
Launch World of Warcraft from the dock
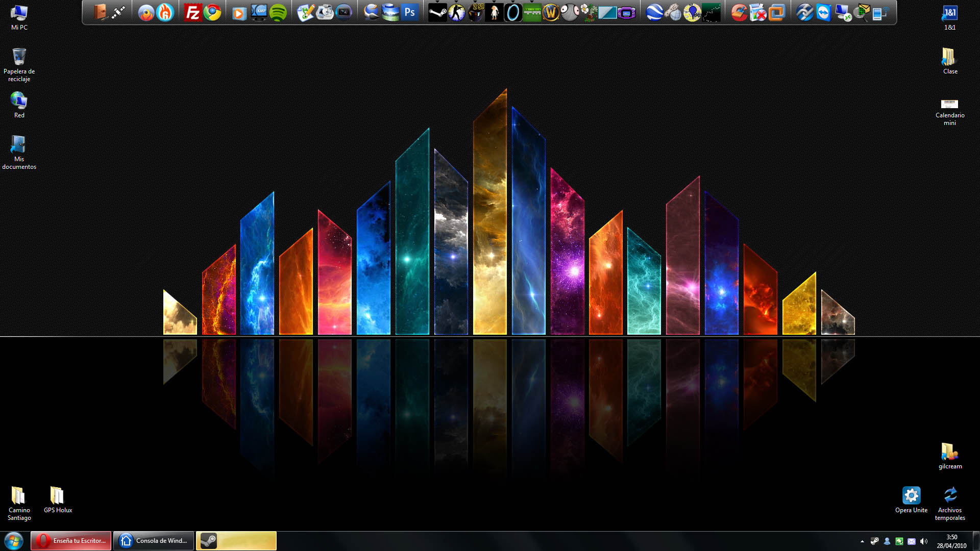click(551, 12)
